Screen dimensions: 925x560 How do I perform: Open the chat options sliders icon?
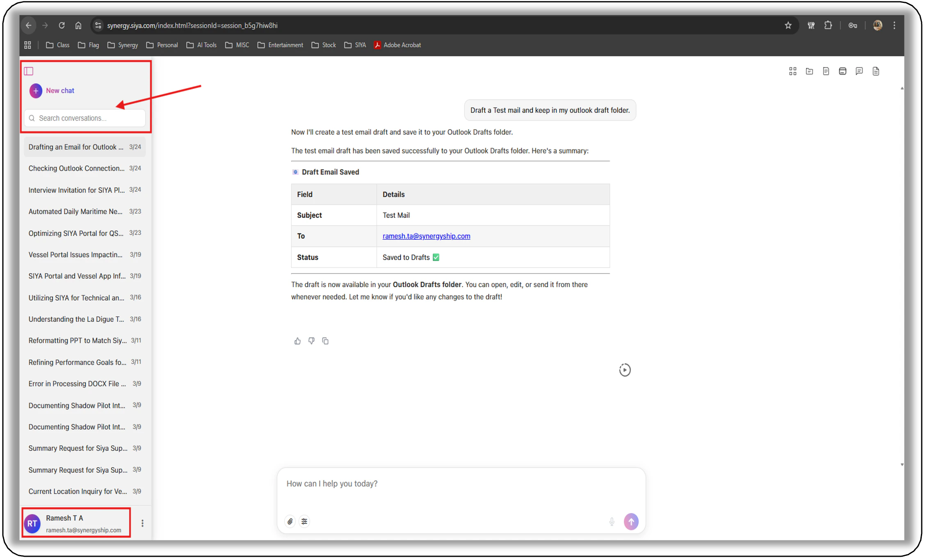[x=304, y=521]
